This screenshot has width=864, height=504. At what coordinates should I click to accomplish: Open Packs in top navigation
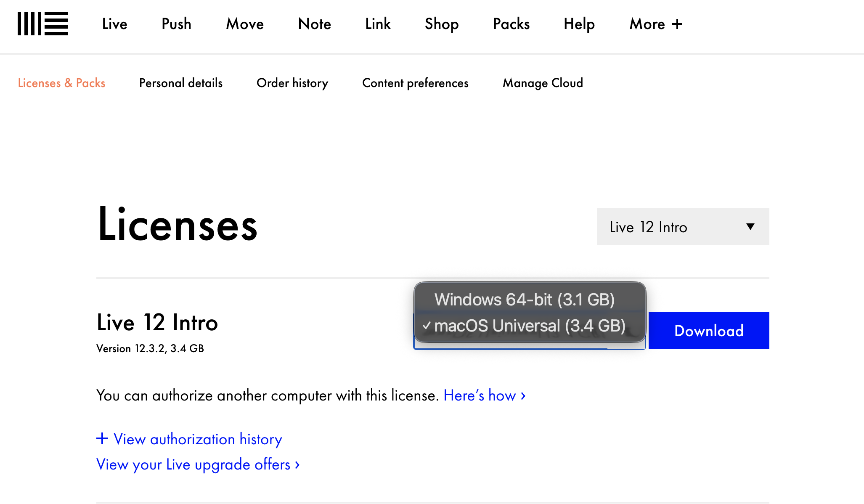click(x=511, y=24)
